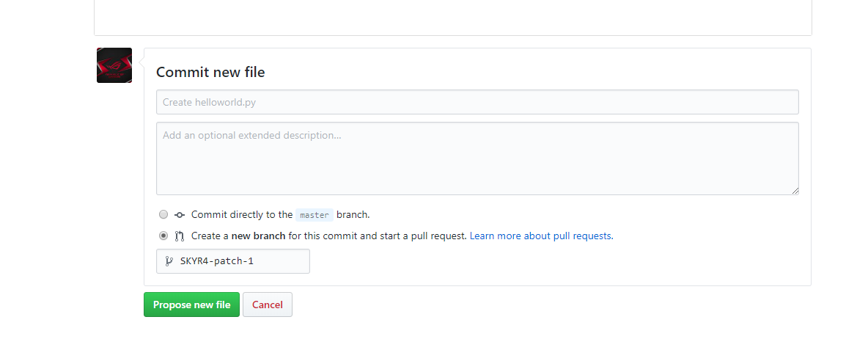Select "Create a new branch" radio button
The width and height of the screenshot is (868, 339).
click(x=163, y=236)
